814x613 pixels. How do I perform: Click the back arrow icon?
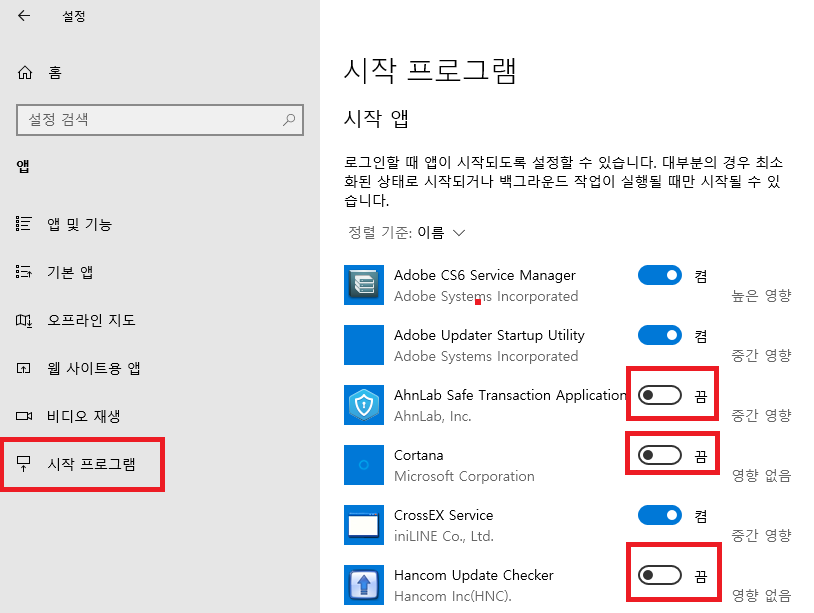coord(24,16)
